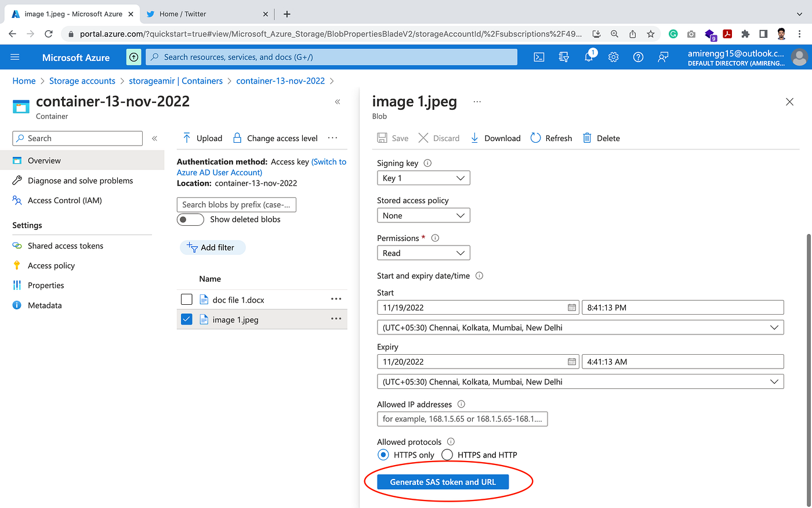The height and width of the screenshot is (508, 812).
Task: Click the Start date calendar icon
Action: [572, 308]
